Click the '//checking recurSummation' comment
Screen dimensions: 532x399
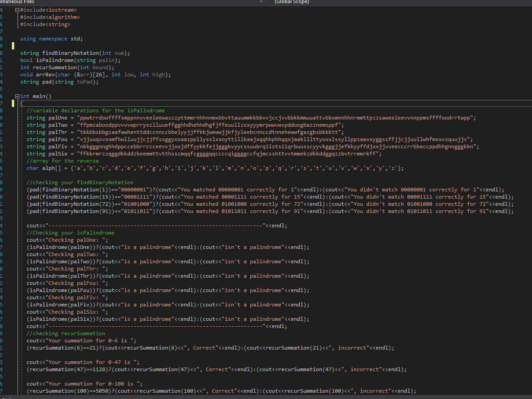click(x=66, y=333)
